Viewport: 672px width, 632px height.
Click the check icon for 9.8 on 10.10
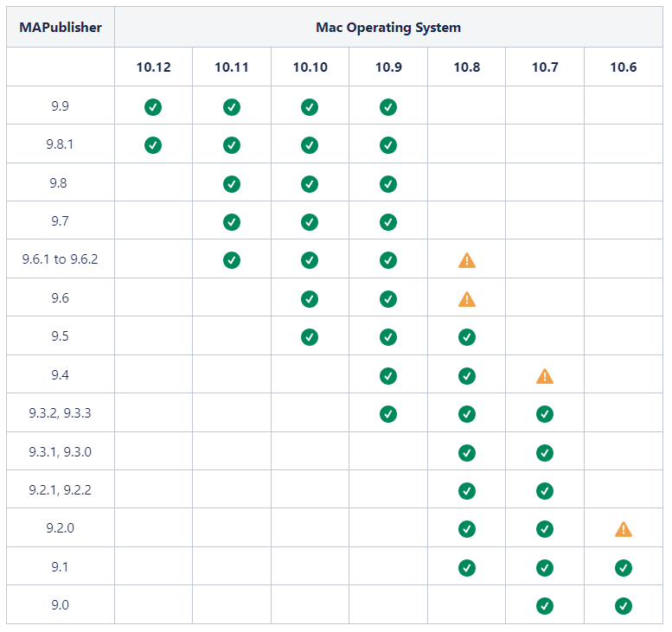click(310, 184)
